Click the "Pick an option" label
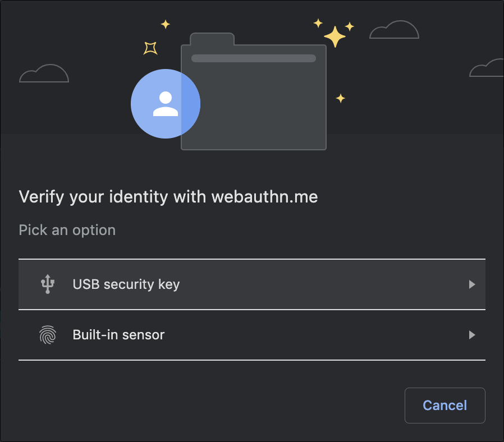The width and height of the screenshot is (504, 442). click(67, 231)
